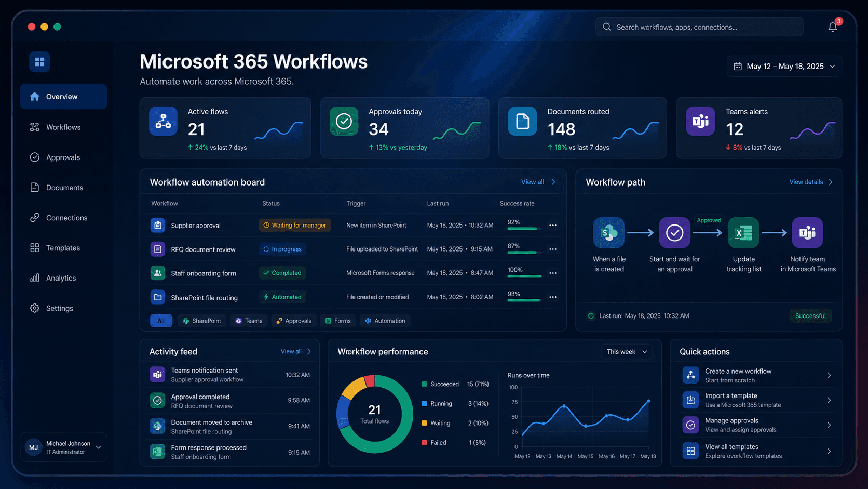Open Workflows in the sidebar
Screen dimensions: 868x489
tap(63, 127)
